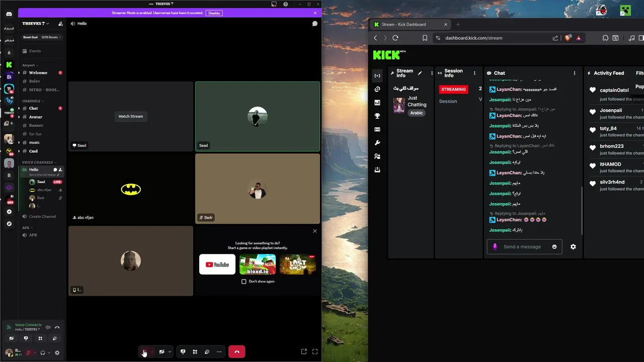The width and height of the screenshot is (644, 362).
Task: Disconnect from call with red button
Action: [x=236, y=352]
